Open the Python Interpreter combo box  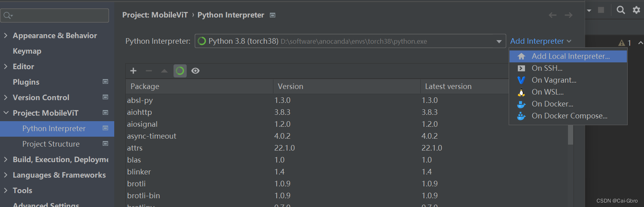[350, 41]
